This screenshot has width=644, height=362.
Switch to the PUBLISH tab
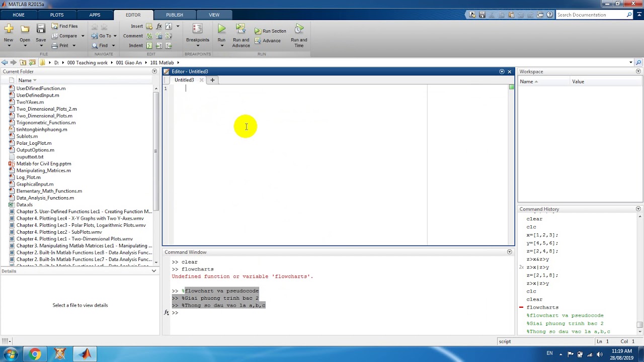(x=175, y=15)
